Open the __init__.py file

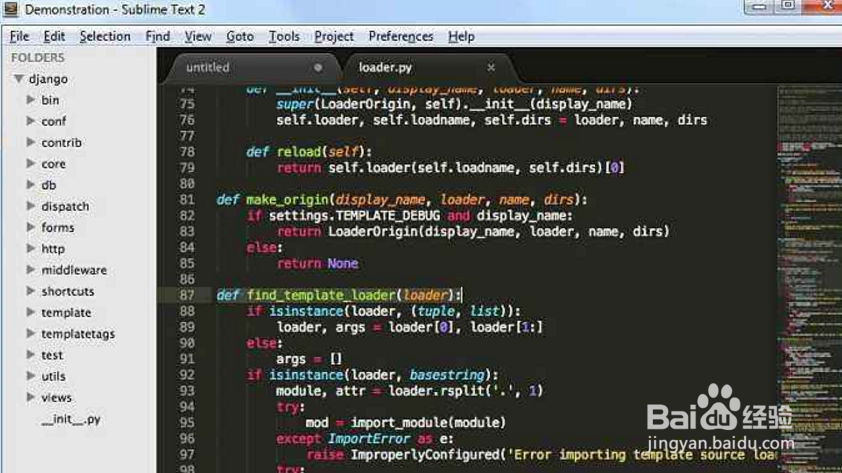pos(71,419)
